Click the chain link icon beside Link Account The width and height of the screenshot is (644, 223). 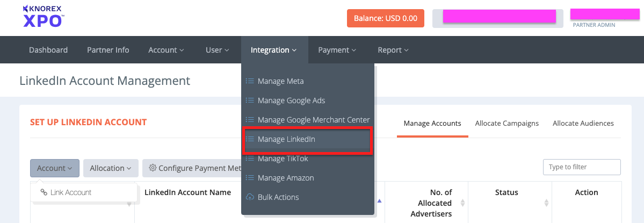coord(44,192)
